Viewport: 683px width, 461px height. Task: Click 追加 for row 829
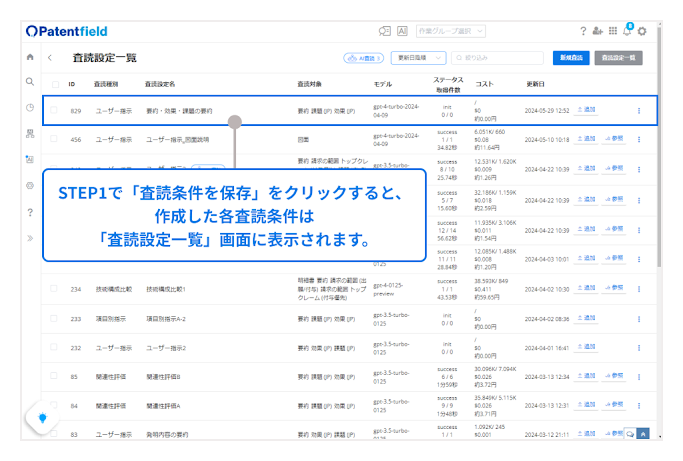[586, 110]
